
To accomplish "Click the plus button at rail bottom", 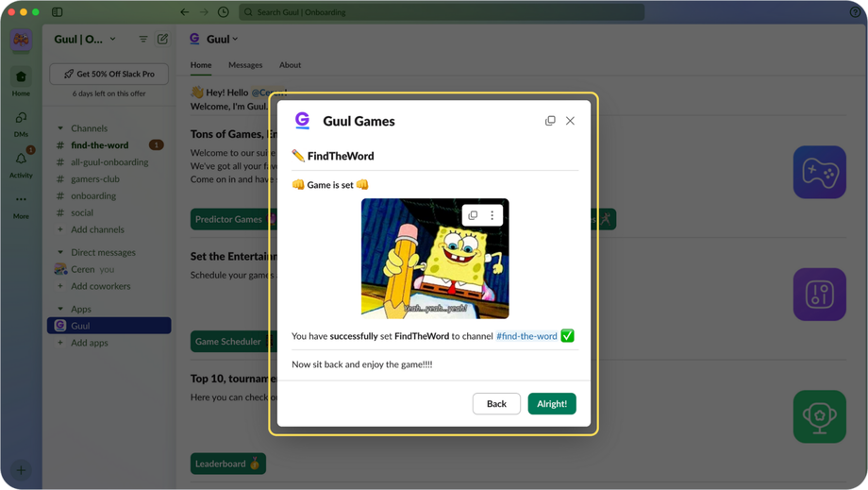I will tap(21, 470).
